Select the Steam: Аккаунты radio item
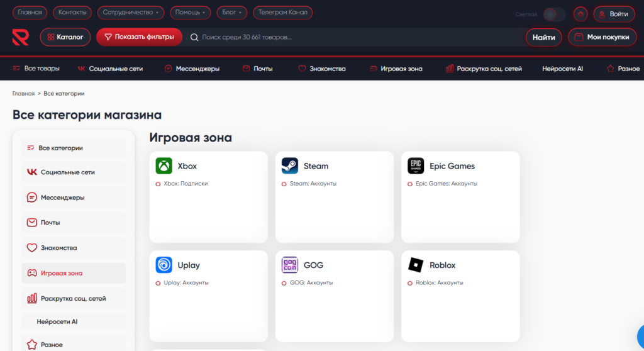Viewport: 644px width, 351px height. point(309,184)
